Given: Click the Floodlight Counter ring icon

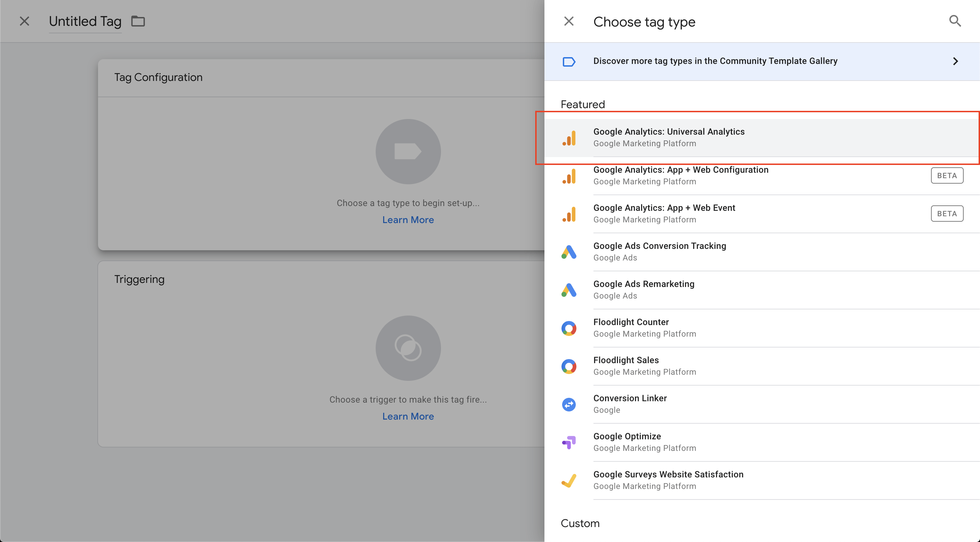Looking at the screenshot, I should [569, 328].
